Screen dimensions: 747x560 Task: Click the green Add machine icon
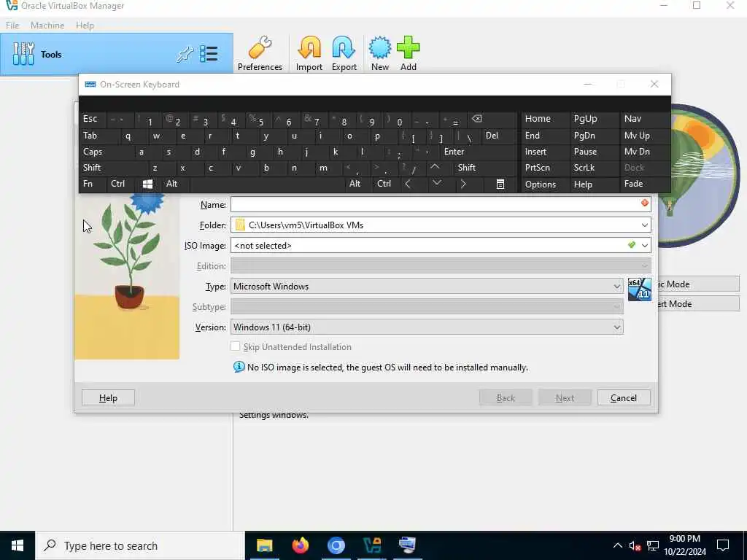(x=409, y=53)
